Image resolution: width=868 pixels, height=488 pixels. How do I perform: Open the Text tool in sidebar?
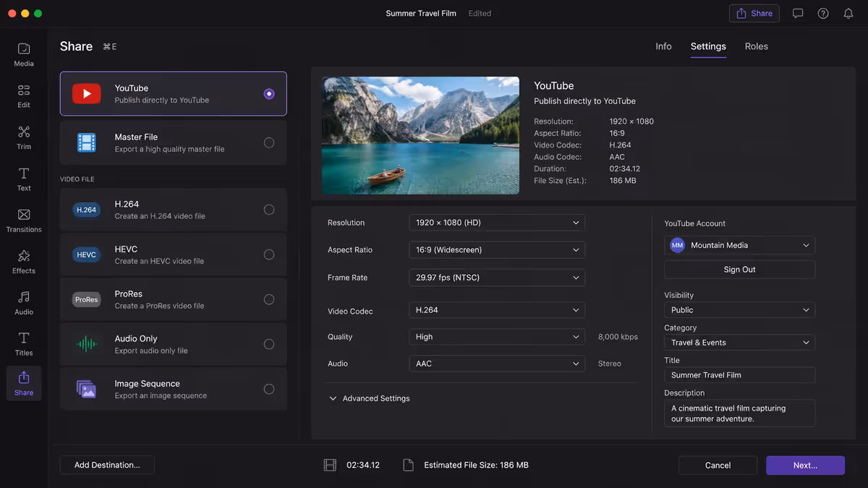point(24,179)
